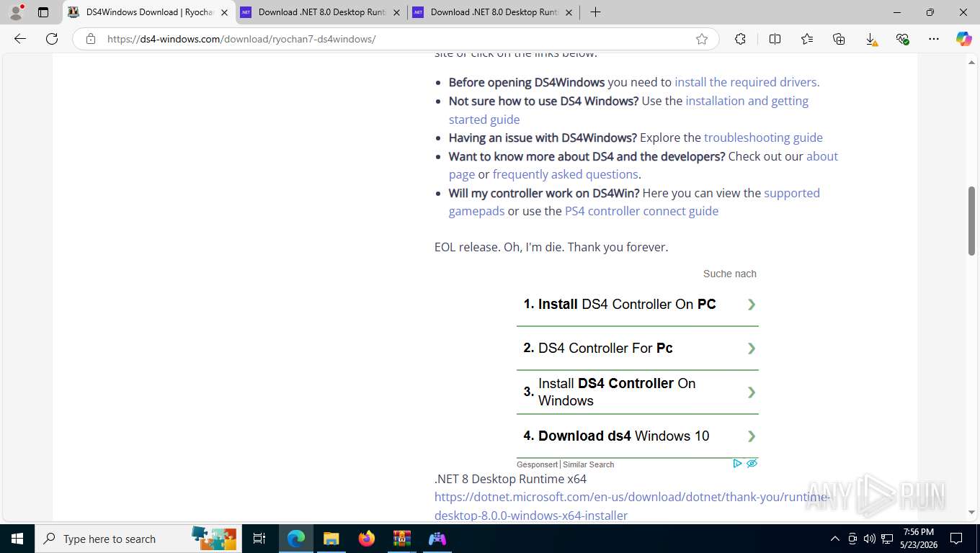The height and width of the screenshot is (553, 980).
Task: Open the gamepad app in the taskbar
Action: 437,539
